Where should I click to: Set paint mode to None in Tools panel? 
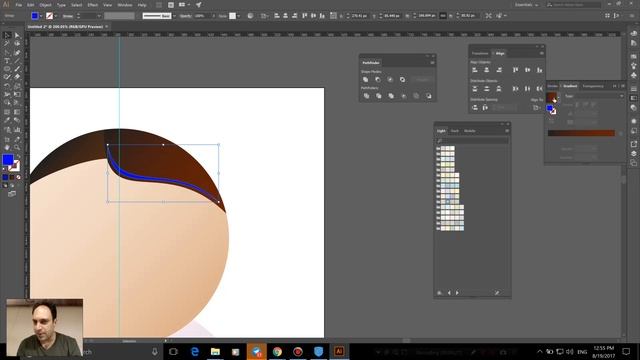18,177
